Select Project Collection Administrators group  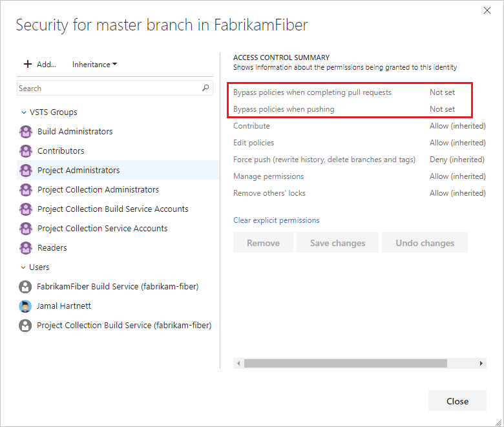coord(98,190)
